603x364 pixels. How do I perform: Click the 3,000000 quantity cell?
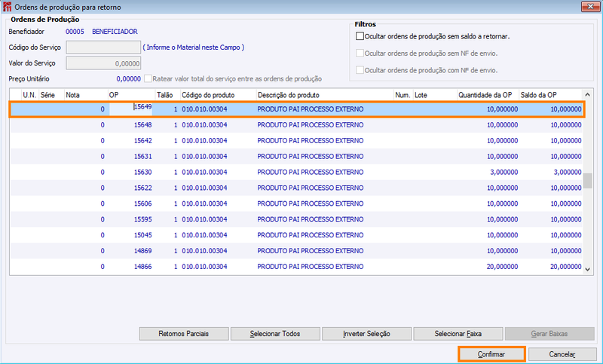click(x=488, y=172)
